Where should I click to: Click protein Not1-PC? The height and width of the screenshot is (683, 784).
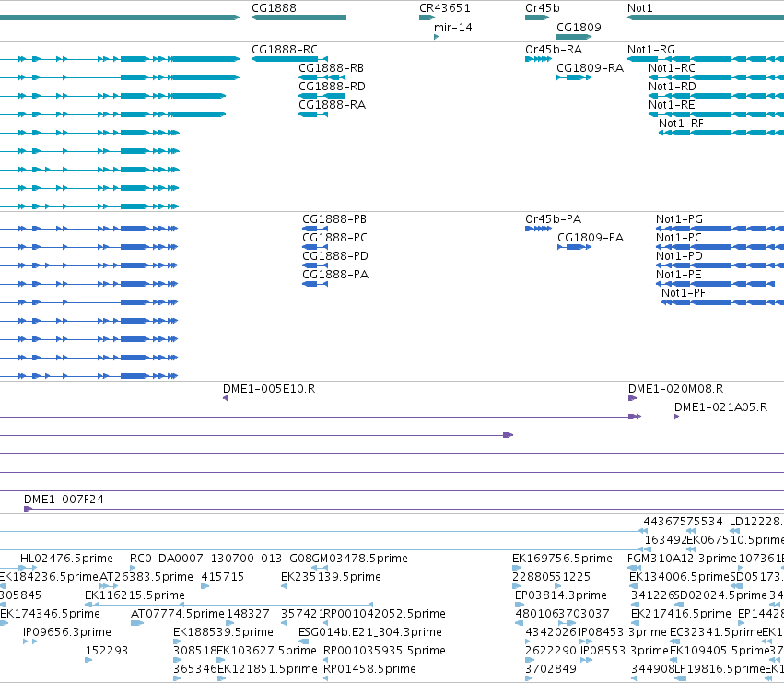720,247
